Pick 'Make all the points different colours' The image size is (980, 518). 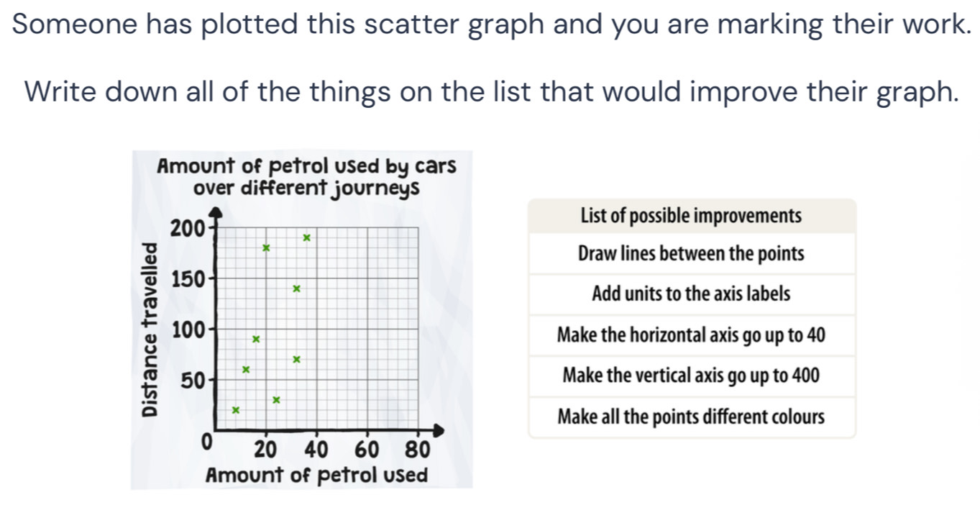coord(691,417)
